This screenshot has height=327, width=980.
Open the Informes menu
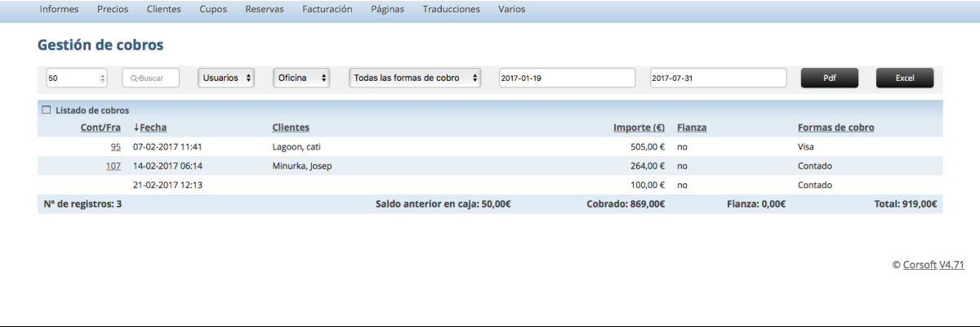[x=59, y=10]
